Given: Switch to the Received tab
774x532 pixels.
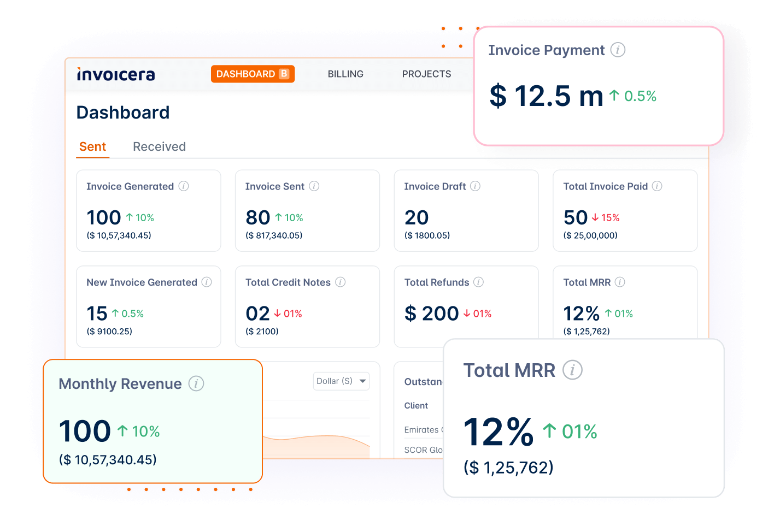Looking at the screenshot, I should coord(160,146).
